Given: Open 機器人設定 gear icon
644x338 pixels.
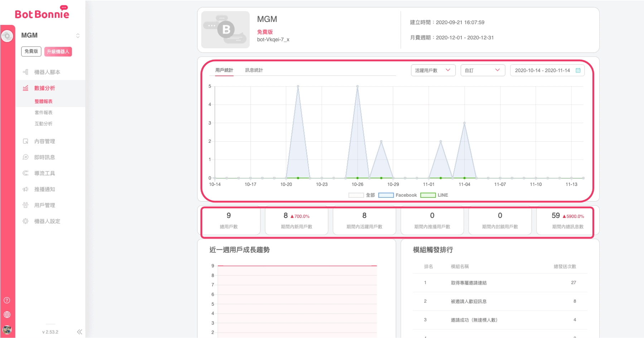Looking at the screenshot, I should click(25, 221).
